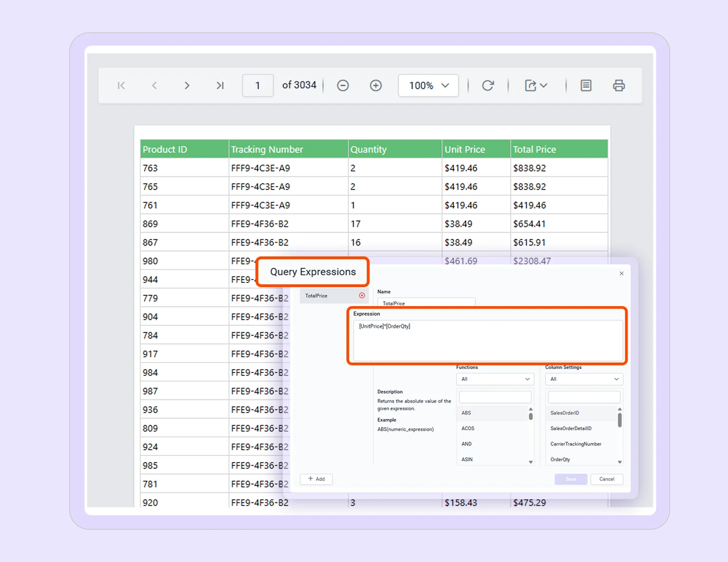Remove the TotalPrice expression with the red X
This screenshot has height=562, width=728.
(362, 295)
